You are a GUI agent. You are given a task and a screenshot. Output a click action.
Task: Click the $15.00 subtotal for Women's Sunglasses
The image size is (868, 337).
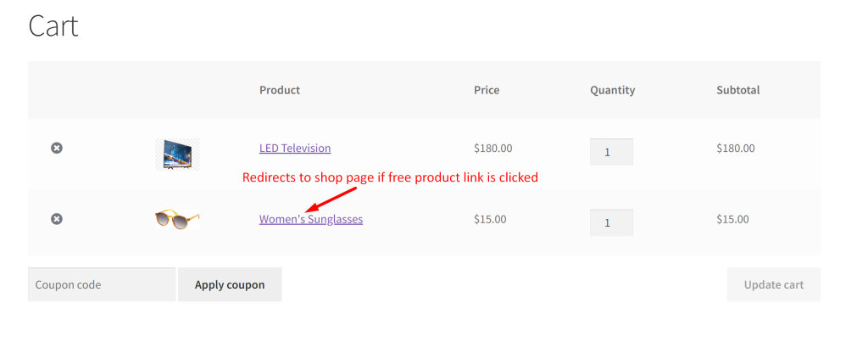coord(732,220)
